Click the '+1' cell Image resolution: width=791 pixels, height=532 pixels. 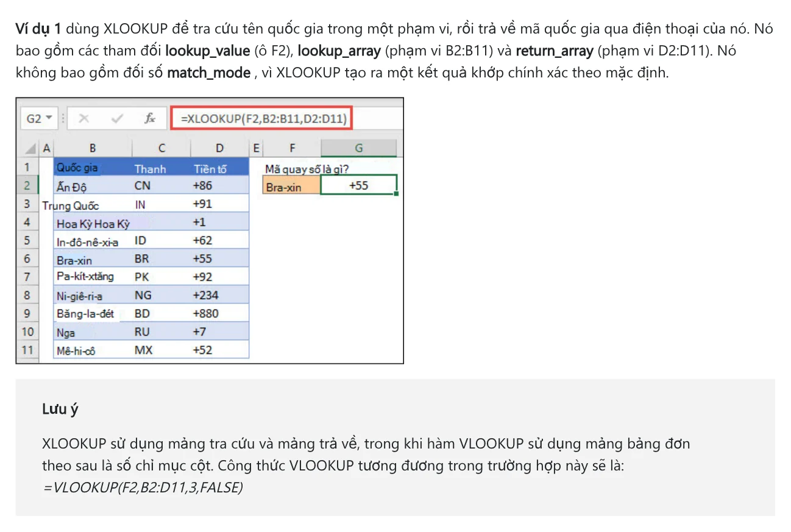(219, 222)
